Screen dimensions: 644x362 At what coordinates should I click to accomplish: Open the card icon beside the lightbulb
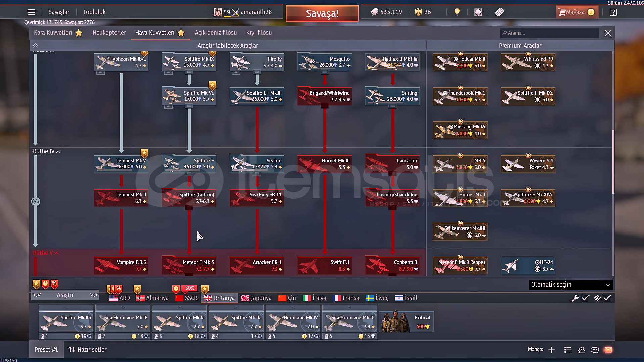coord(478,12)
